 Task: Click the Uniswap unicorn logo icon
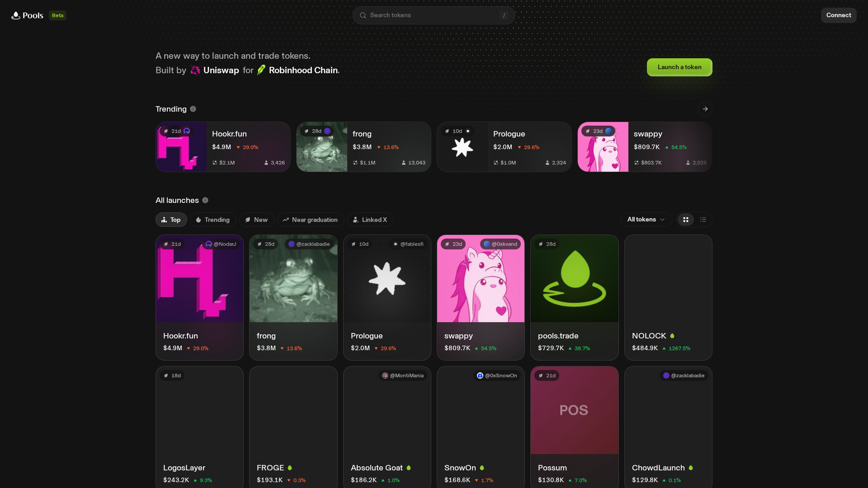pos(195,70)
